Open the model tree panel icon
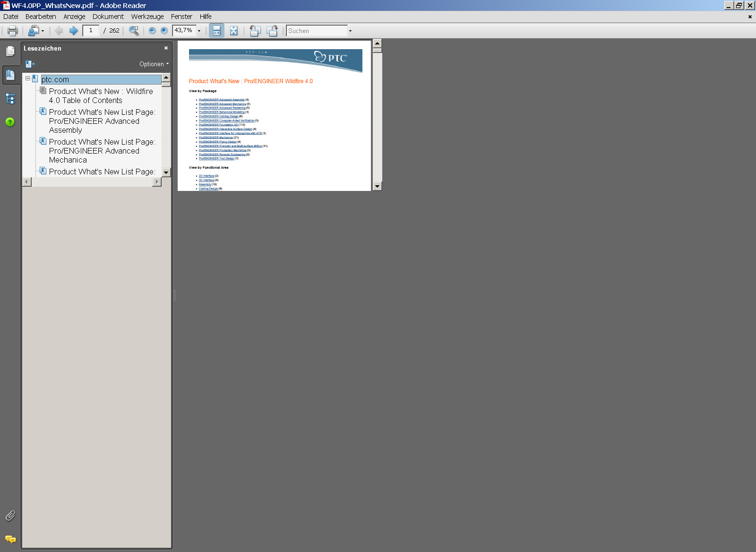The height and width of the screenshot is (552, 756). point(10,99)
